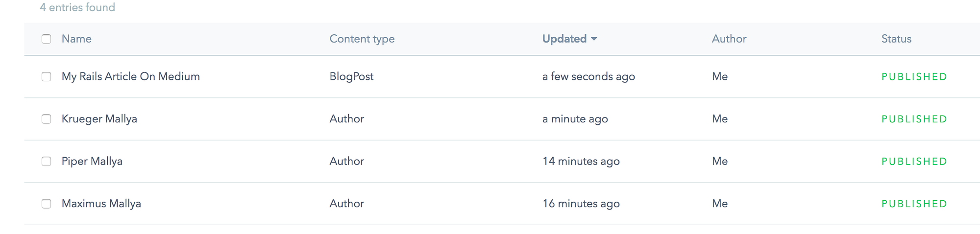Toggle the select-all entries checkbox
Screen dimensions: 980x234
tap(47, 39)
